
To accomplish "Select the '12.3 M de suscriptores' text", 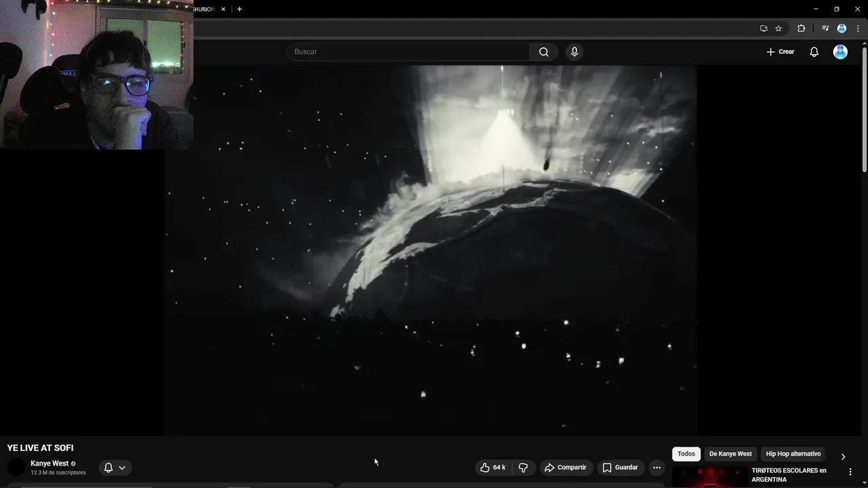I will tap(58, 472).
